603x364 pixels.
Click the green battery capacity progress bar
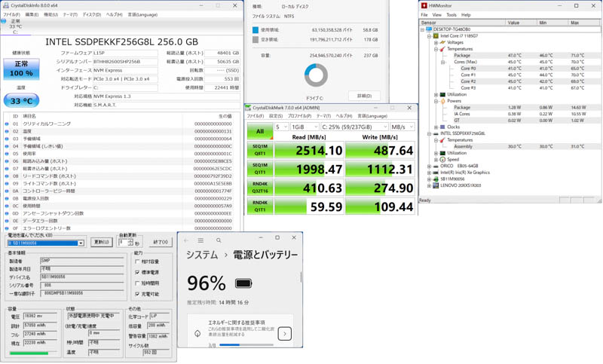[x=29, y=353]
